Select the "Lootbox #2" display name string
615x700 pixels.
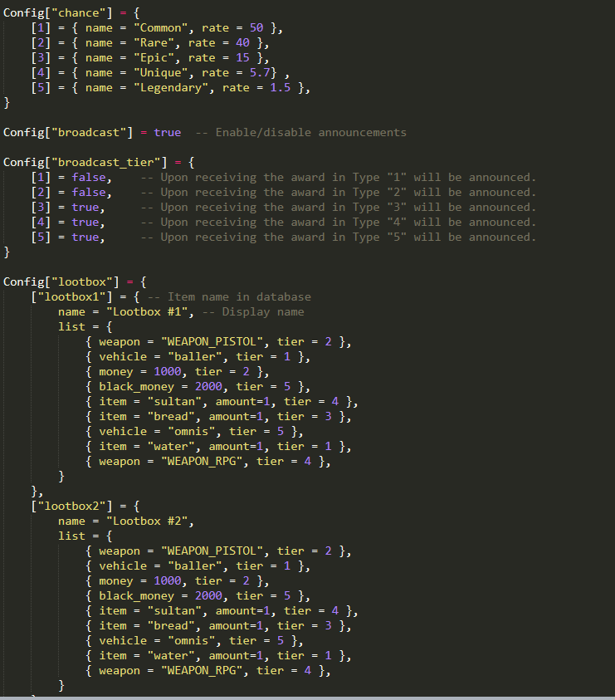[x=147, y=521]
